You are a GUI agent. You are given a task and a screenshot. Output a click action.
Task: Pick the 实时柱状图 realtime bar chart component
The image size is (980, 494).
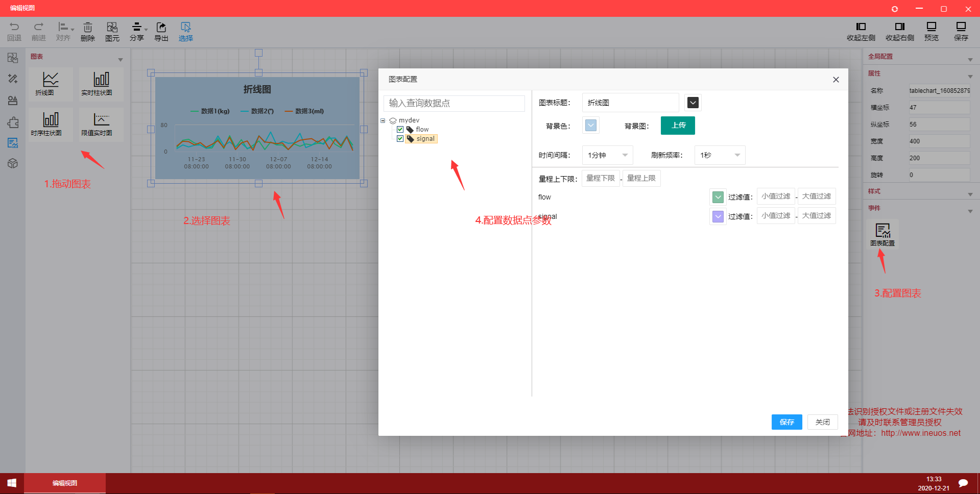pos(101,84)
